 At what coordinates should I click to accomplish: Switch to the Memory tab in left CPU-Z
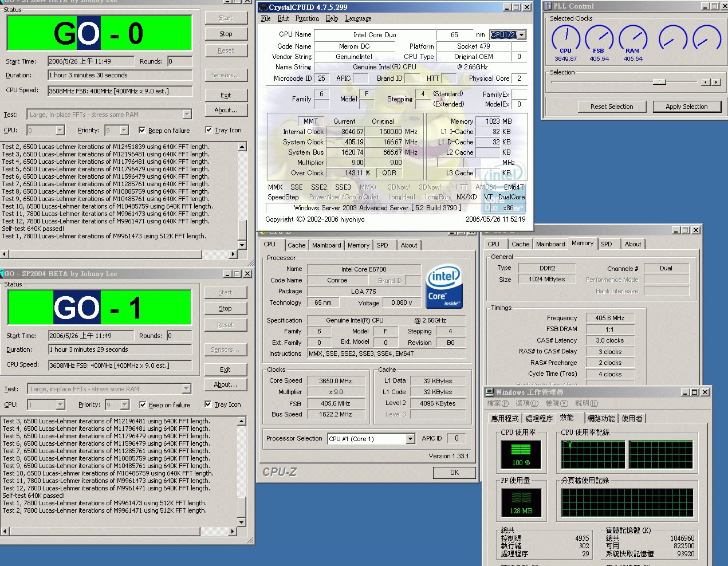359,245
